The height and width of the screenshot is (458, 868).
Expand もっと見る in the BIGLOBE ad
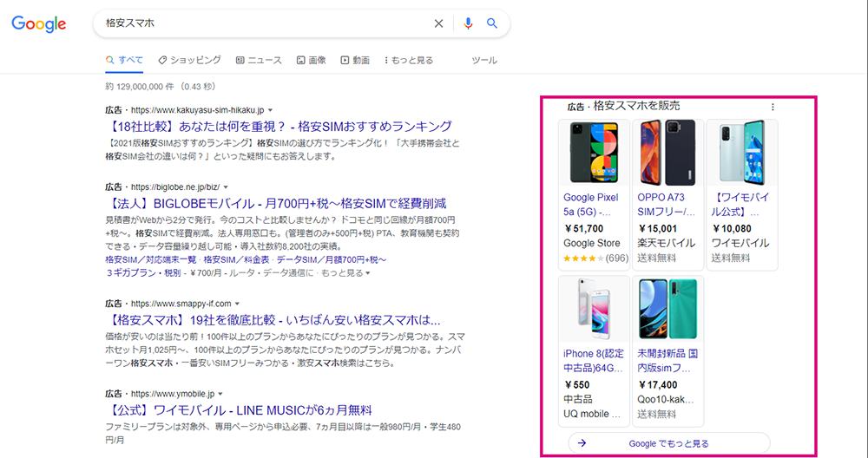click(345, 272)
